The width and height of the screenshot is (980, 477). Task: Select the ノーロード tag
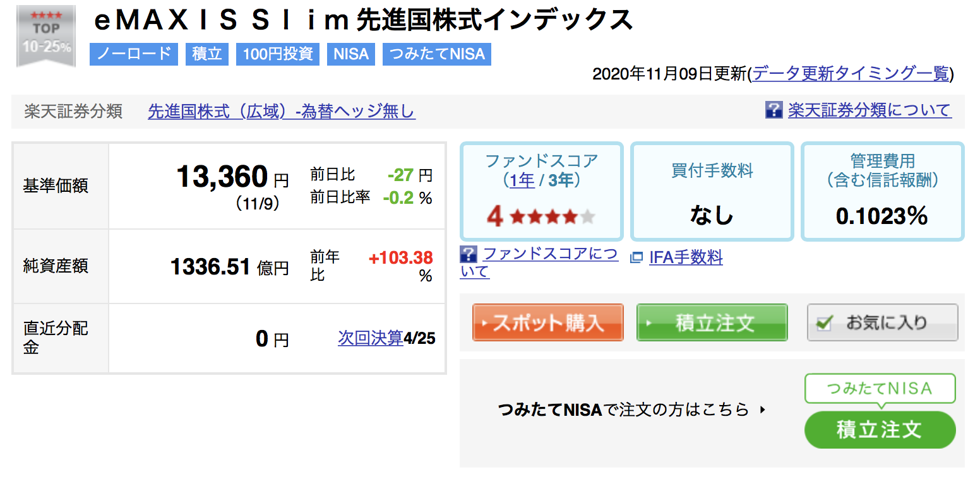(134, 54)
